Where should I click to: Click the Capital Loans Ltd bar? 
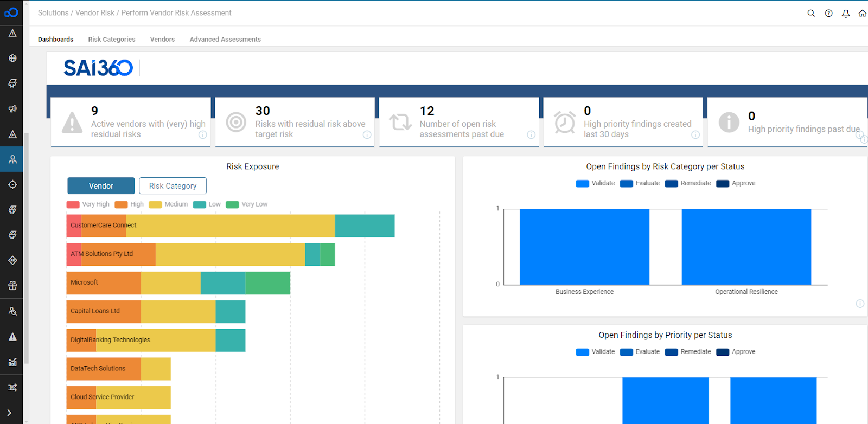pos(156,312)
